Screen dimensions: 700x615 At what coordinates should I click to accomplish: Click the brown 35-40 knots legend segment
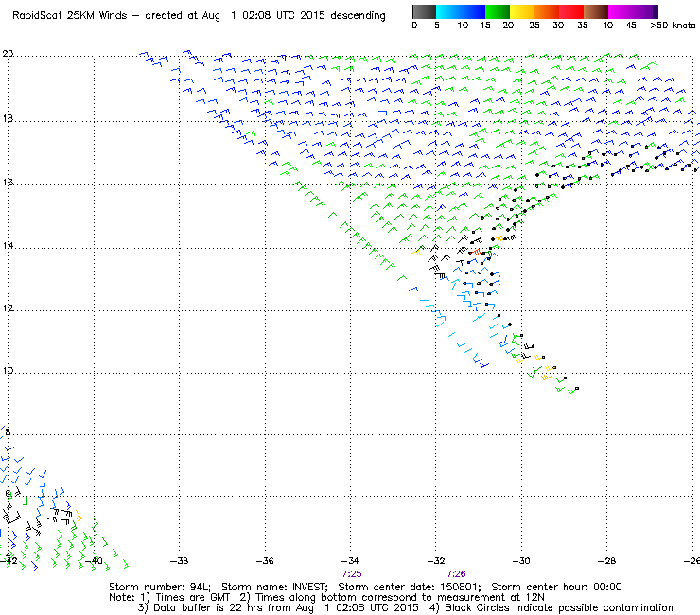click(x=596, y=11)
